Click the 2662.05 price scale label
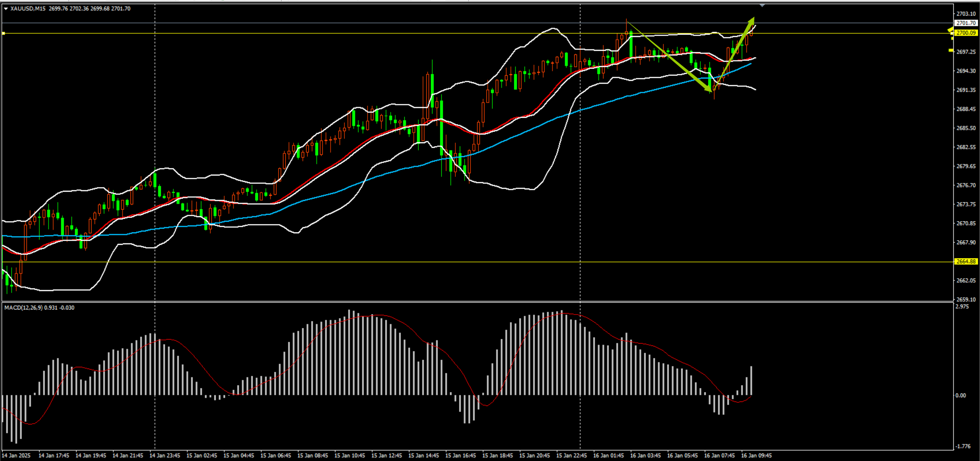980x461 pixels. (966, 280)
